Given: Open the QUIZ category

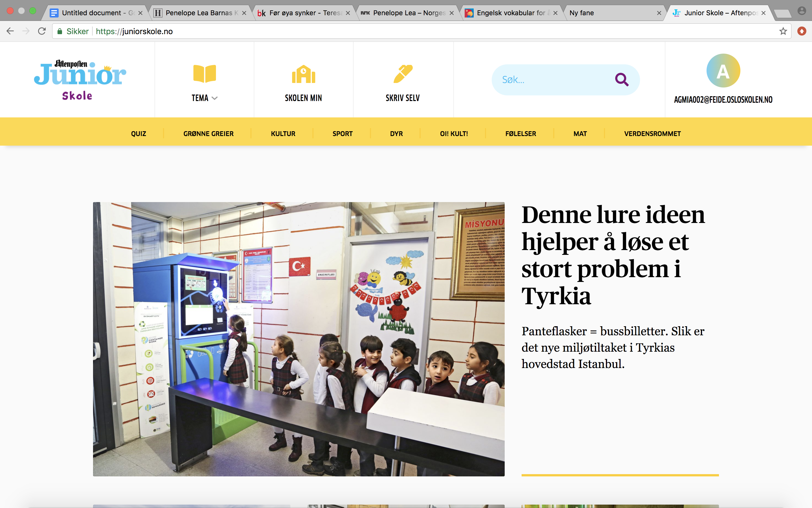Looking at the screenshot, I should [139, 134].
